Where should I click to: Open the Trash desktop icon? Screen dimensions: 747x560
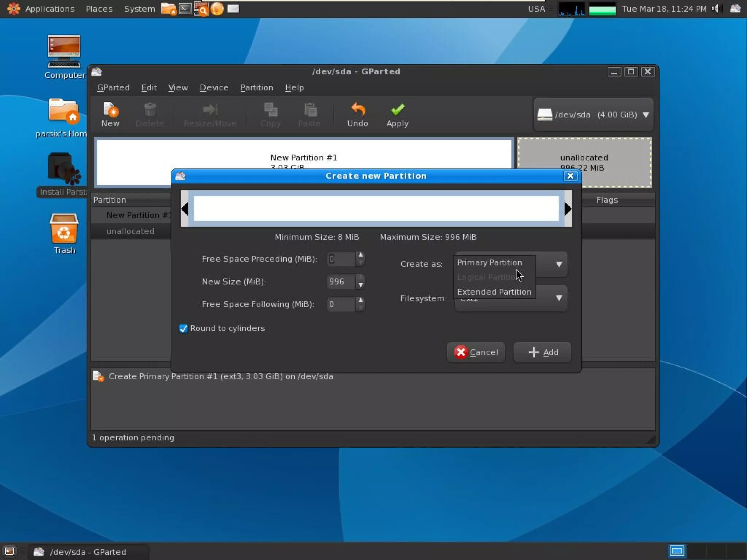(64, 233)
